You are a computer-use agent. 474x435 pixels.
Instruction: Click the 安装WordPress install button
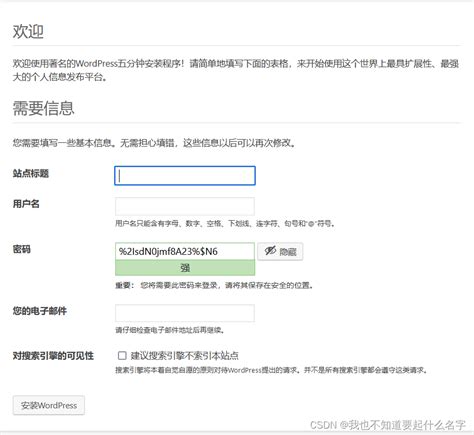click(49, 405)
